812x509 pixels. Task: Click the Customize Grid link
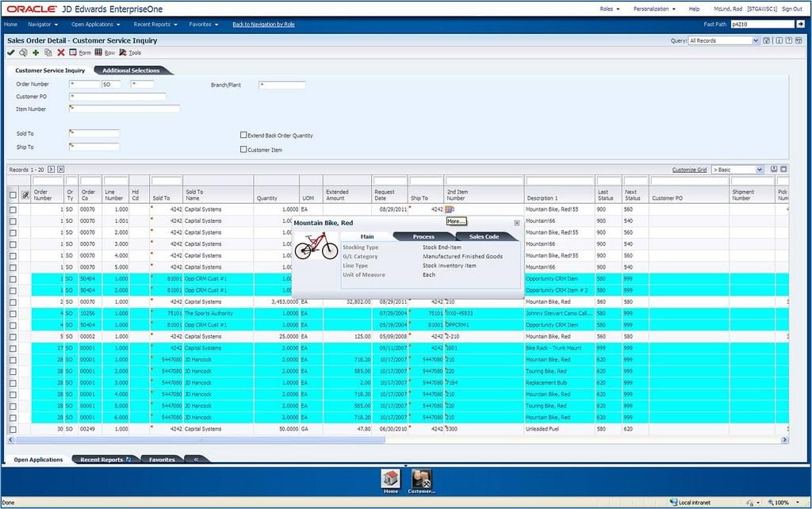point(689,170)
